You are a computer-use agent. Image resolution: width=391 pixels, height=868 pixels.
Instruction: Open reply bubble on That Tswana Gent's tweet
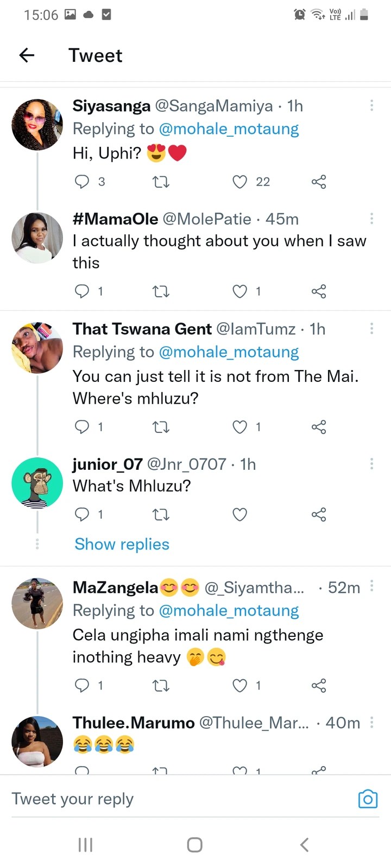click(x=81, y=427)
